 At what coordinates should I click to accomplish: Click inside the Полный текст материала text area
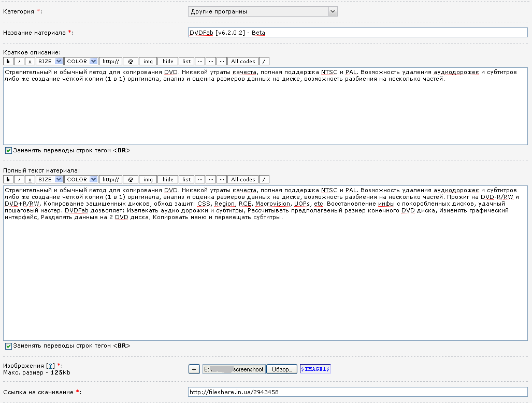click(265, 263)
